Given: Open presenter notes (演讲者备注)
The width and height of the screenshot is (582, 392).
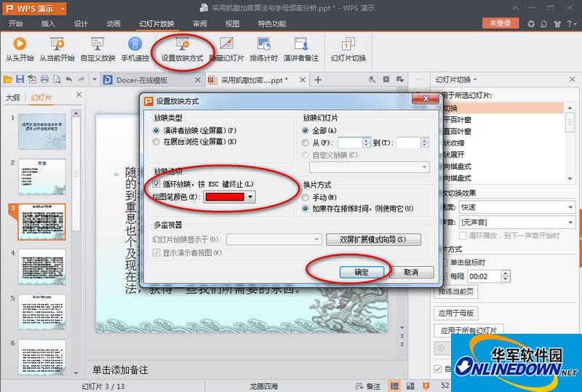Looking at the screenshot, I should click(301, 49).
